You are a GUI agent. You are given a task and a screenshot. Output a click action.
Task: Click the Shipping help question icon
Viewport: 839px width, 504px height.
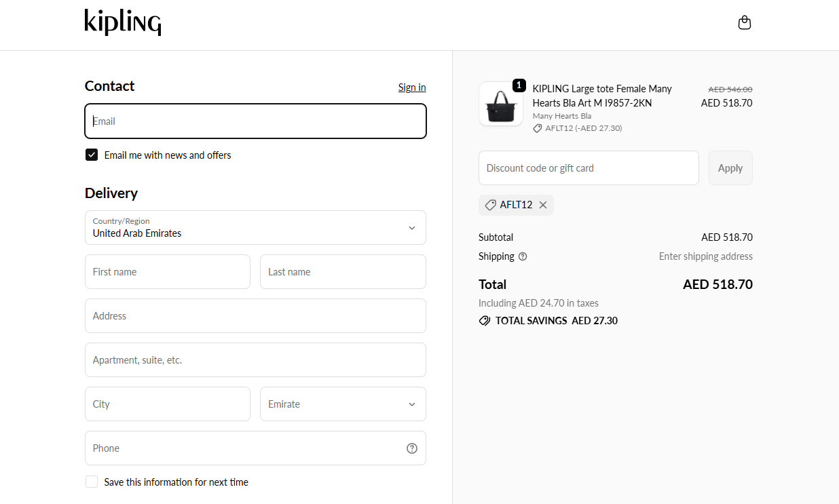[523, 256]
